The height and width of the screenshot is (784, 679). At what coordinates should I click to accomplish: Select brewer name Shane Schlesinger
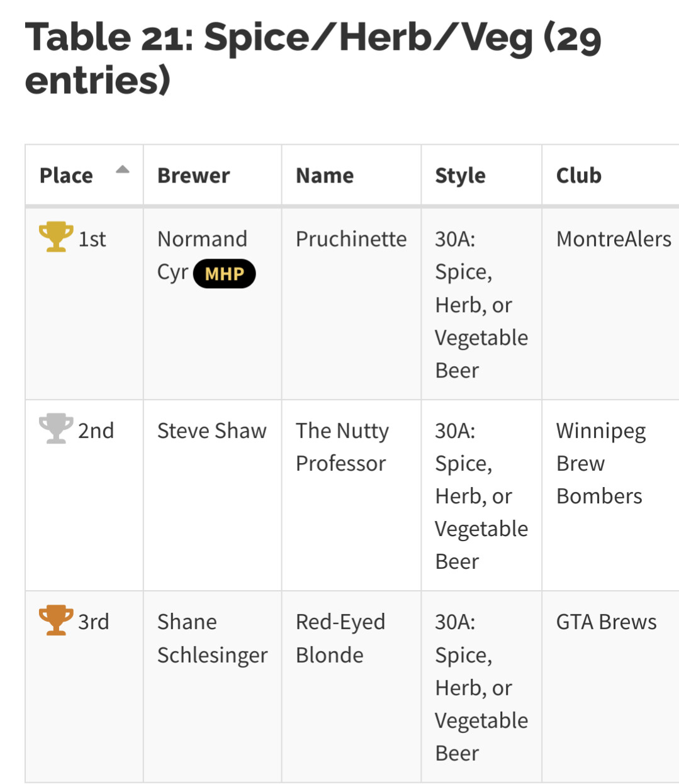[x=212, y=639]
